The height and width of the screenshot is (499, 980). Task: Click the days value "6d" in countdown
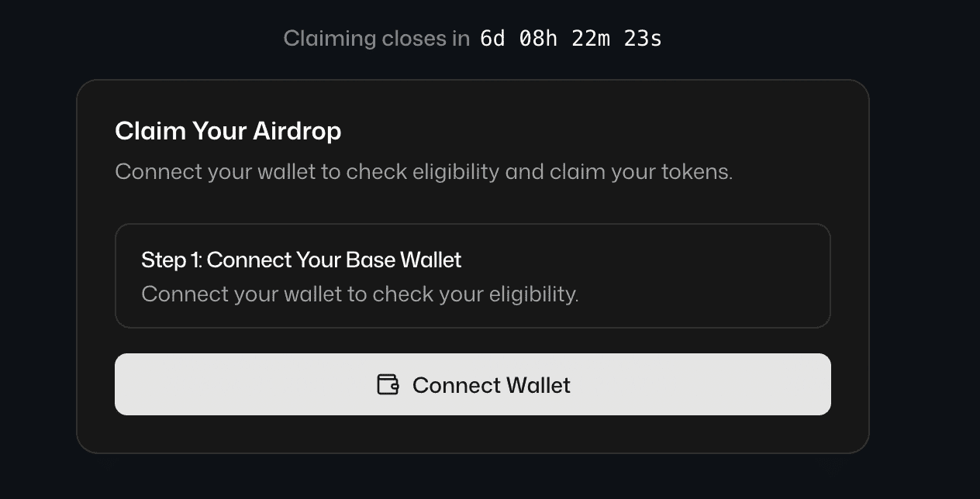coord(492,38)
